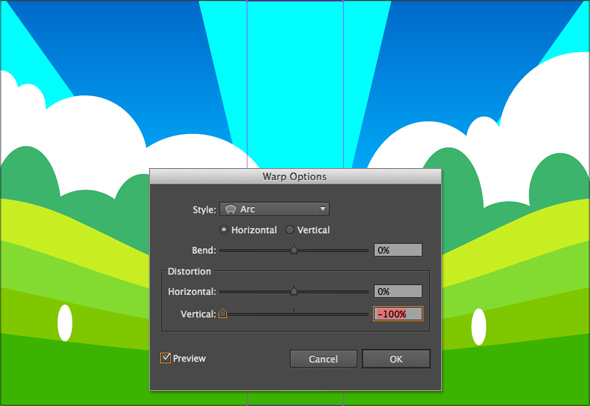Click the Bend percentage input field

398,250
